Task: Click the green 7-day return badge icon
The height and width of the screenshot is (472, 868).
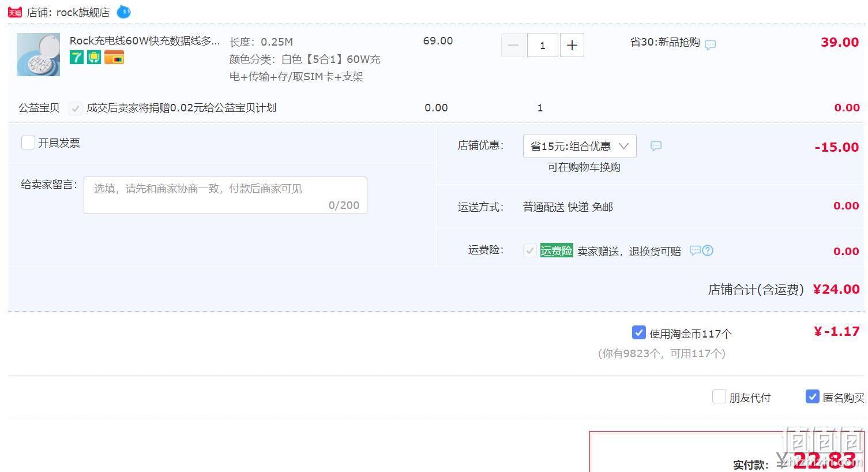Action: tap(77, 57)
